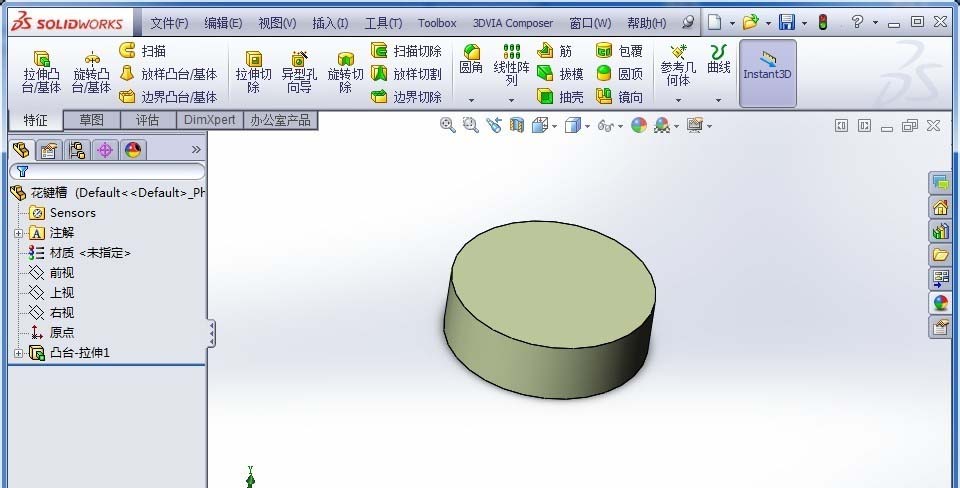Viewport: 960px width, 488px height.
Task: Click the 扫描切除 swept cut tool
Action: 407,51
